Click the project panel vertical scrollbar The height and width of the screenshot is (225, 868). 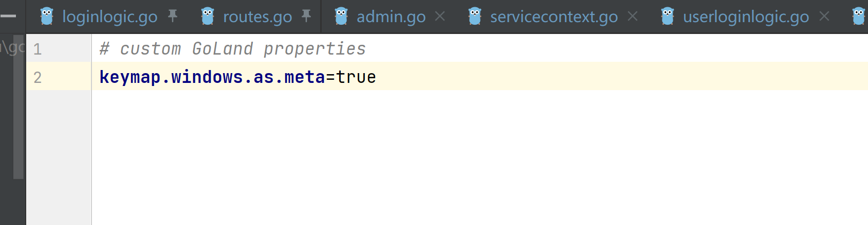pos(19,107)
